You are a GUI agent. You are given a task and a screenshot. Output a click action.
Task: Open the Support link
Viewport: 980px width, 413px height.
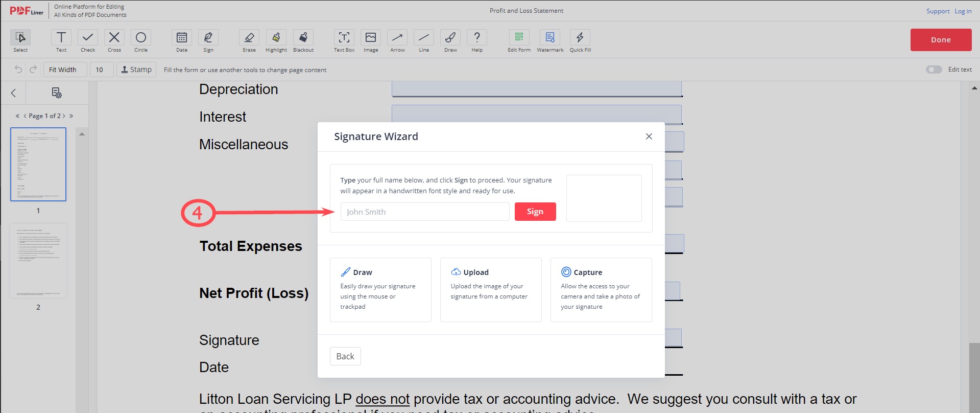[938, 11]
